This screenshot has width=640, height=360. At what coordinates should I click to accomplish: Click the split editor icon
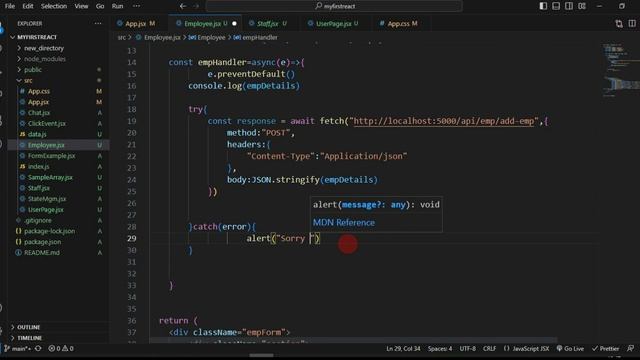(x=632, y=24)
